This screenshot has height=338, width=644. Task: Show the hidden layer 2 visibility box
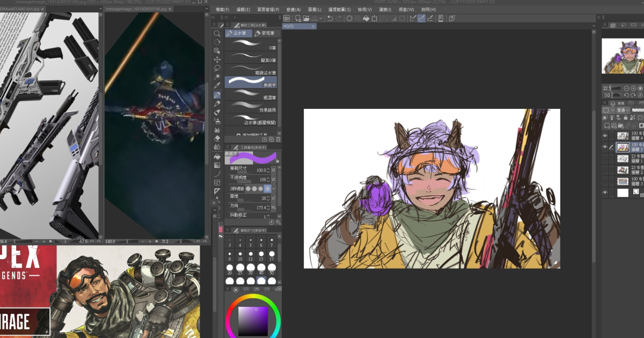(x=605, y=170)
